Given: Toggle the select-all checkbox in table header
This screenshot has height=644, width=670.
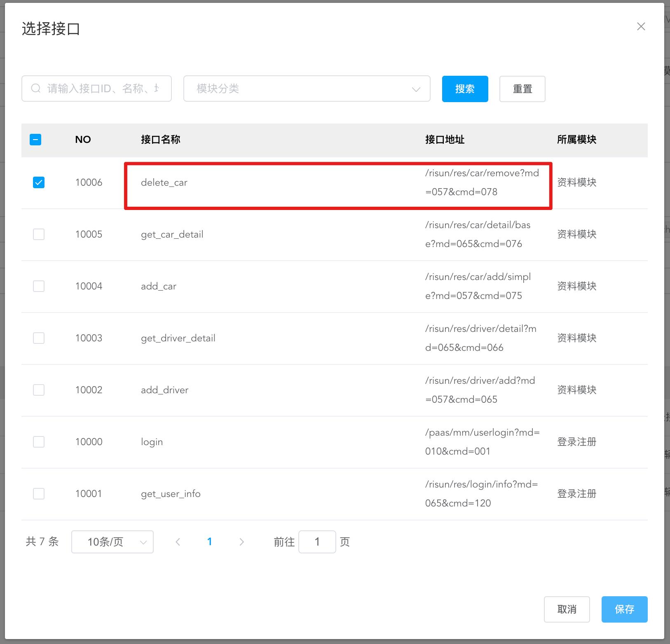Looking at the screenshot, I should [36, 140].
